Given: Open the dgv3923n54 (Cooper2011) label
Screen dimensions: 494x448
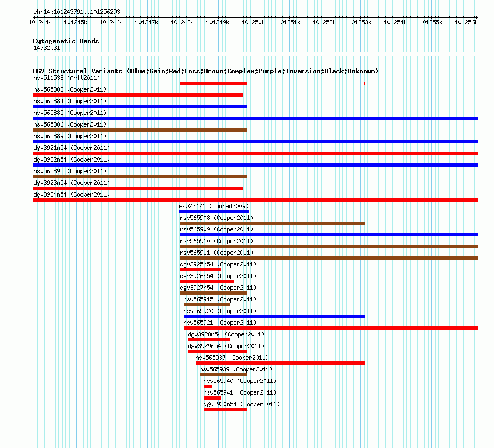Looking at the screenshot, I should coord(72,183).
